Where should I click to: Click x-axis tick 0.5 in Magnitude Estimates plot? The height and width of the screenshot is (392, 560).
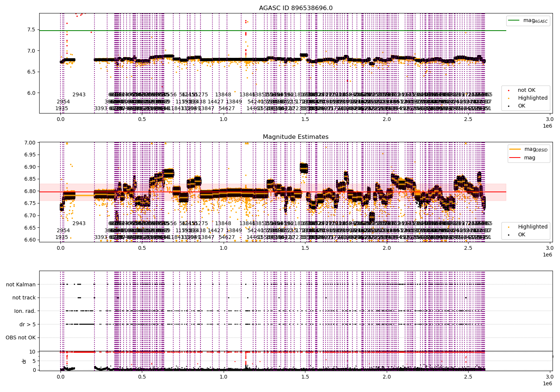click(142, 248)
